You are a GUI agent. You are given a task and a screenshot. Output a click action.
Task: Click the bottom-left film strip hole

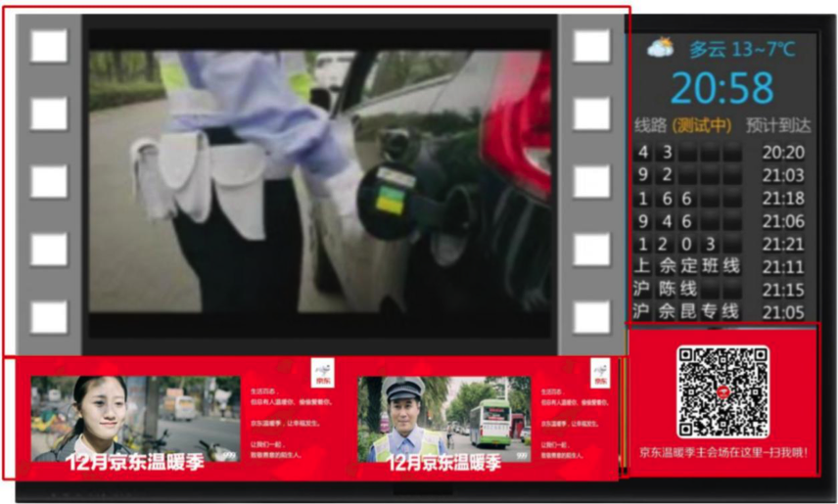pos(49,317)
